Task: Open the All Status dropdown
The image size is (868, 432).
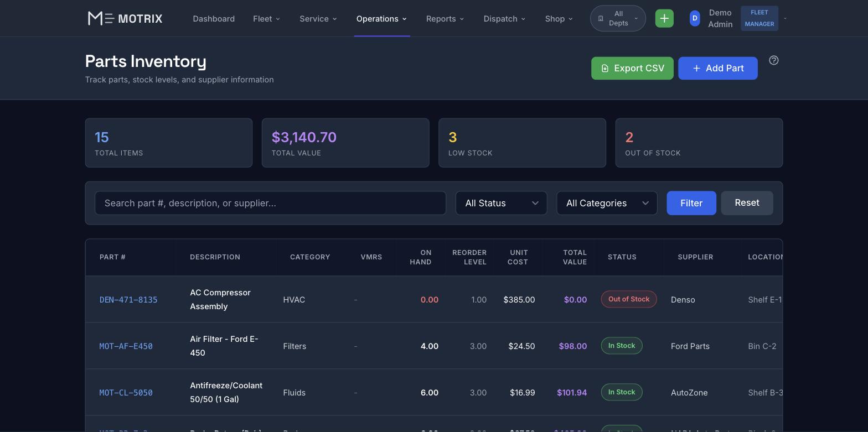Action: pyautogui.click(x=502, y=203)
